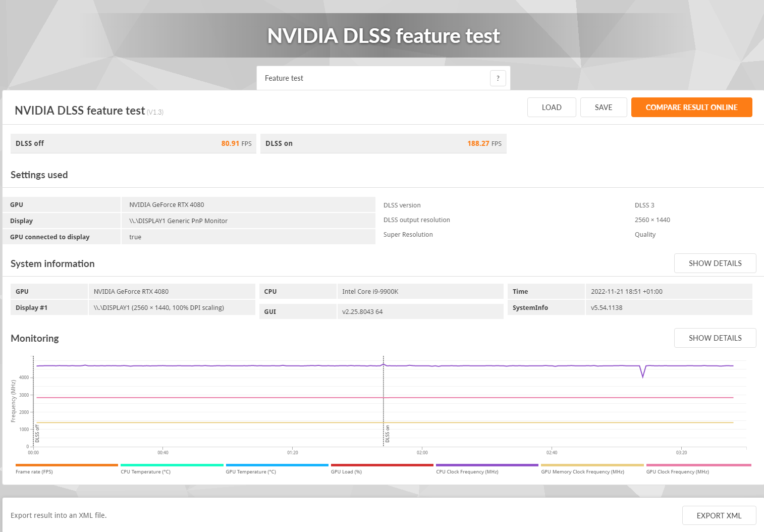
Task: Click the LOAD button
Action: coord(552,108)
